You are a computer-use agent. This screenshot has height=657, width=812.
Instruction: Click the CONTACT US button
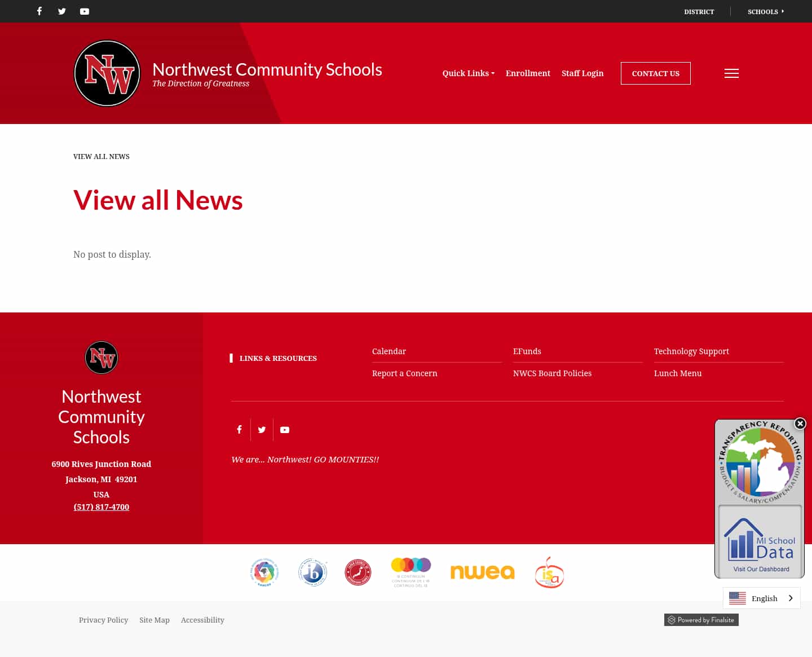point(655,73)
